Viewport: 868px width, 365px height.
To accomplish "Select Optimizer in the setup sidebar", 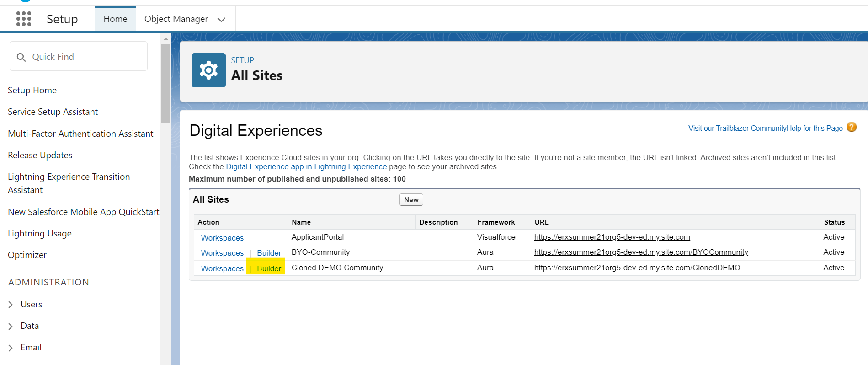I will 27,255.
